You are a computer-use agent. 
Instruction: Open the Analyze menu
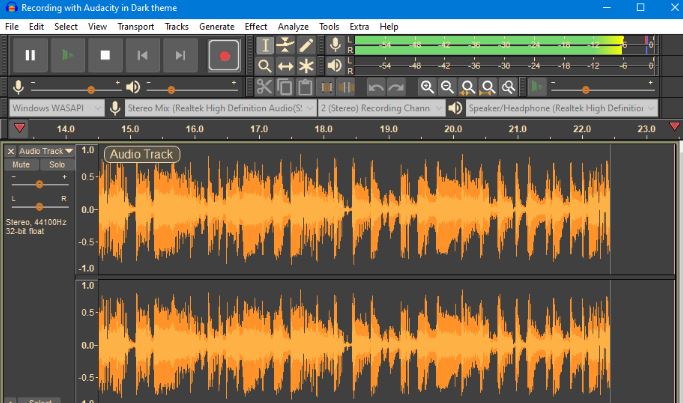(x=293, y=27)
